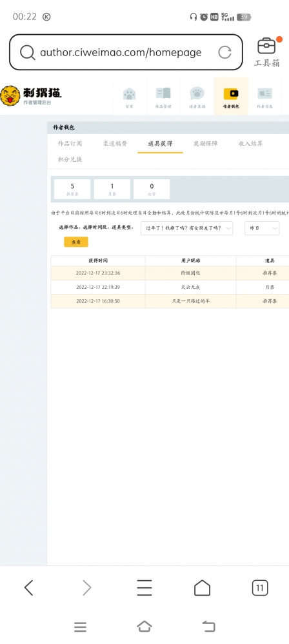The height and width of the screenshot is (644, 289).
Task: Click the yellow 查看 button
Action: pos(76,242)
